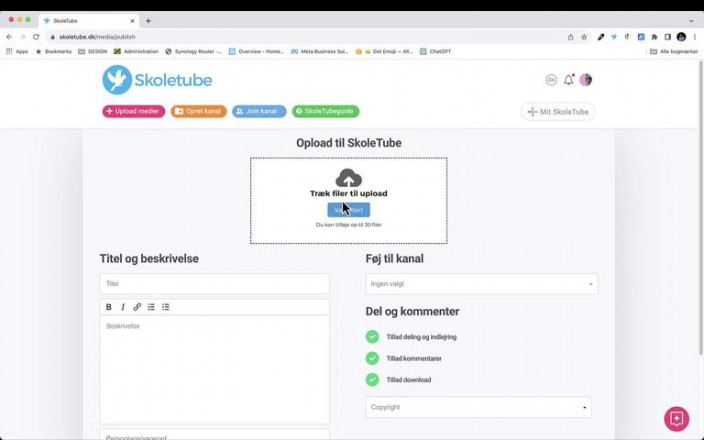Open the Copyright dropdown
This screenshot has width=704, height=440.
tap(478, 407)
